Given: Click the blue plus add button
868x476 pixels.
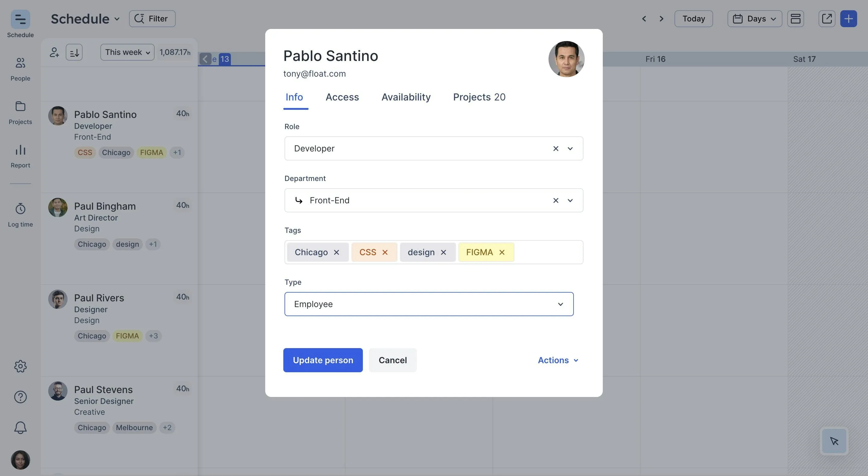Looking at the screenshot, I should tap(848, 19).
